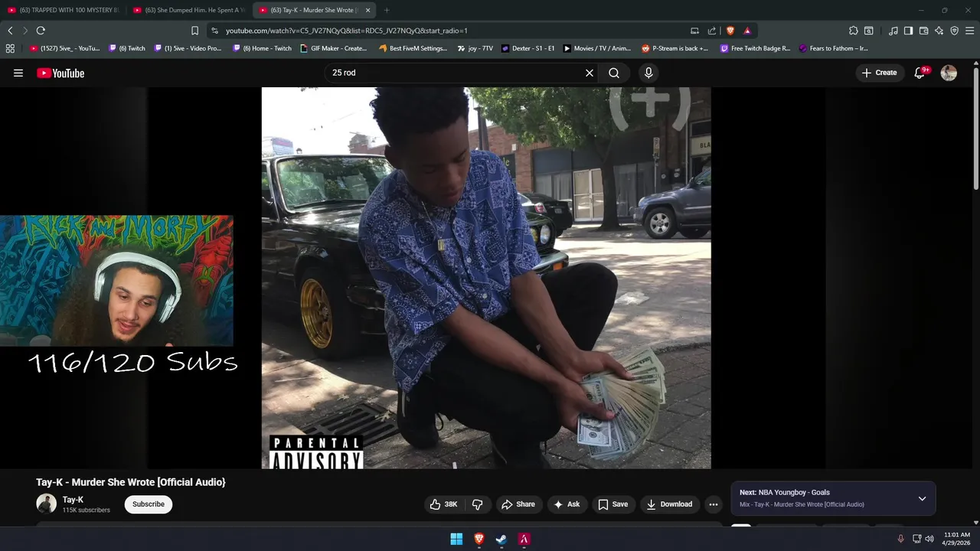Open YouTube notifications bell
Viewport: 980px width, 551px height.
pyautogui.click(x=920, y=73)
